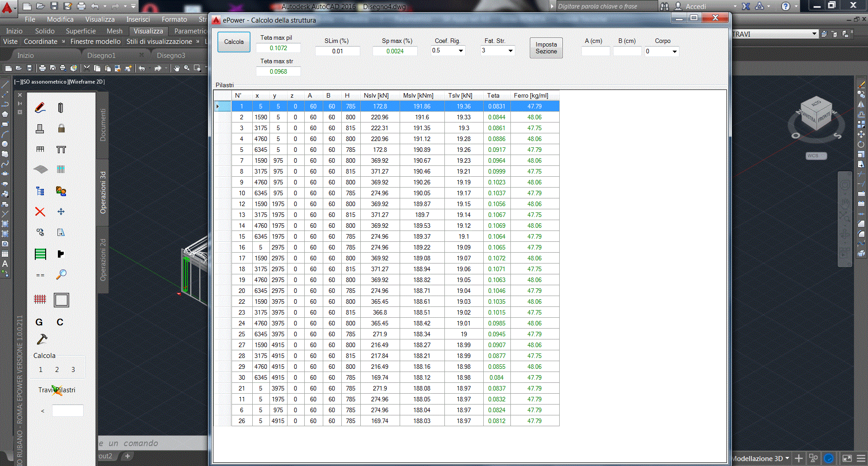Click the Travi Pilastri toggle label
This screenshot has width=868, height=466.
57,390
